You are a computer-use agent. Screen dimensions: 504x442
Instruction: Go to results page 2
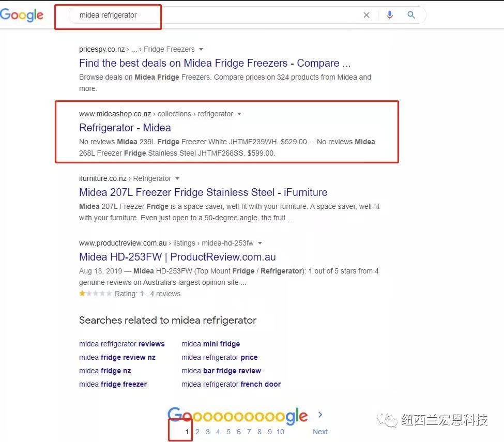click(x=197, y=432)
